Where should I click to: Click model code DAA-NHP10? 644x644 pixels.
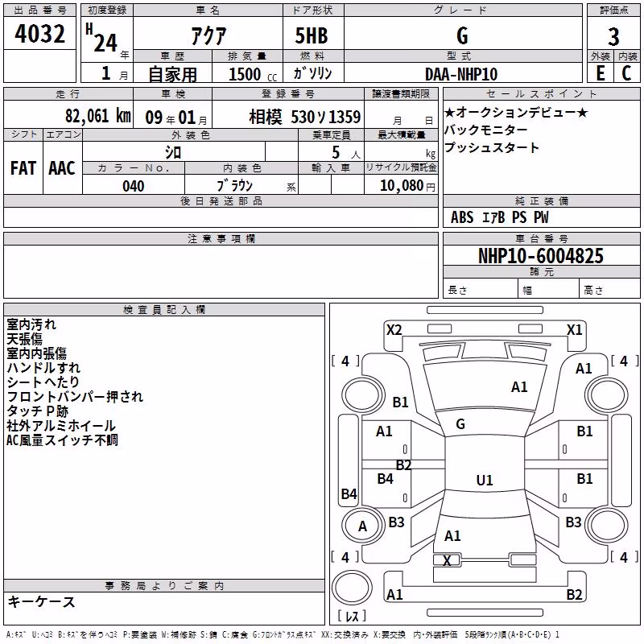461,74
